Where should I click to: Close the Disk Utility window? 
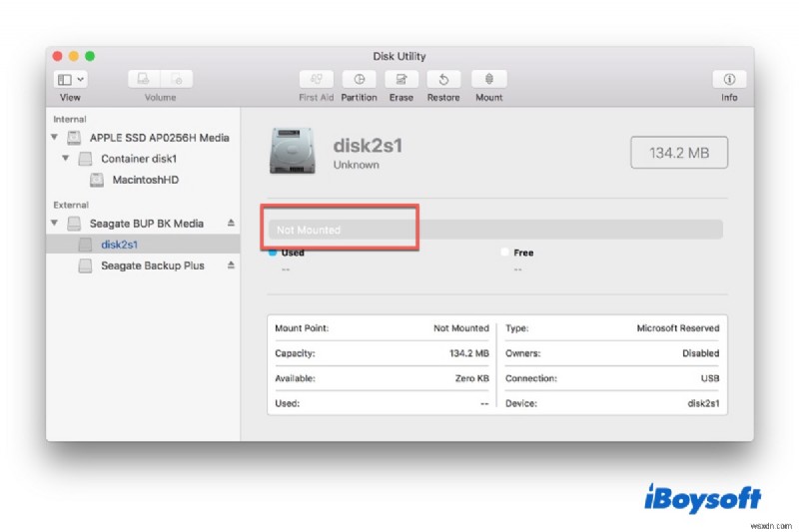pyautogui.click(x=58, y=56)
